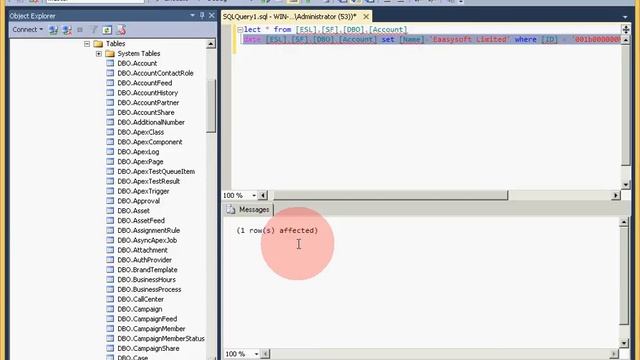Open Object Explorer window position menu
The height and width of the screenshot is (360, 640).
point(192,16)
